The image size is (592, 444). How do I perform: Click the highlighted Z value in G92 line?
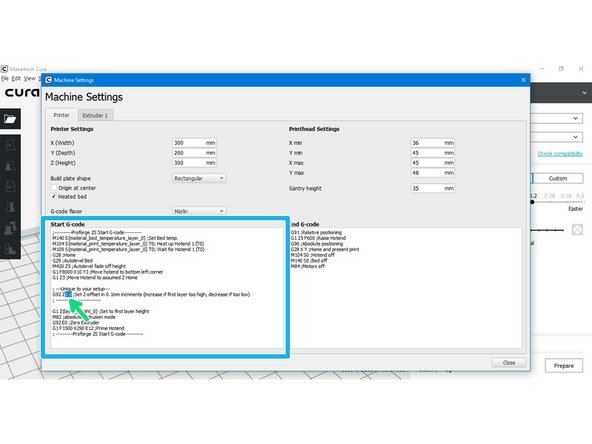(x=68, y=294)
